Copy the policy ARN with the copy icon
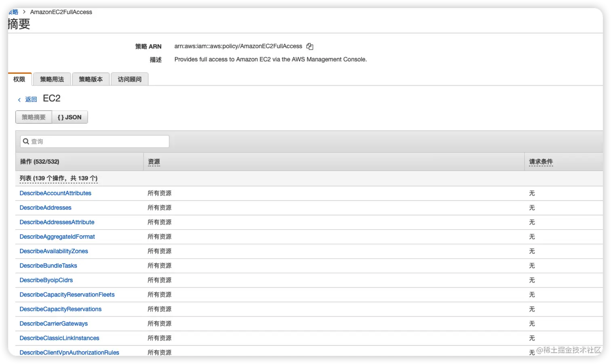This screenshot has height=364, width=611. click(x=310, y=46)
